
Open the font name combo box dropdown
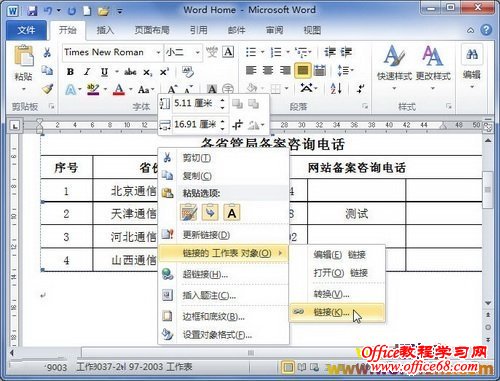[x=158, y=52]
